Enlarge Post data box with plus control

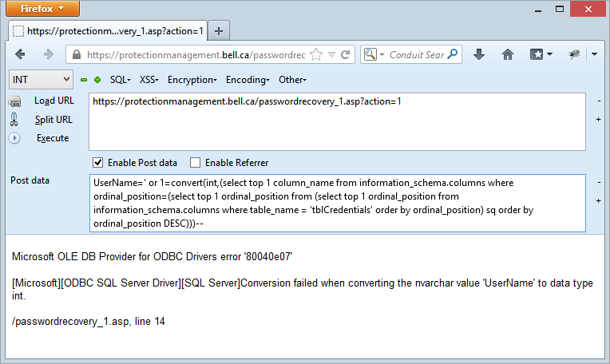pos(598,200)
